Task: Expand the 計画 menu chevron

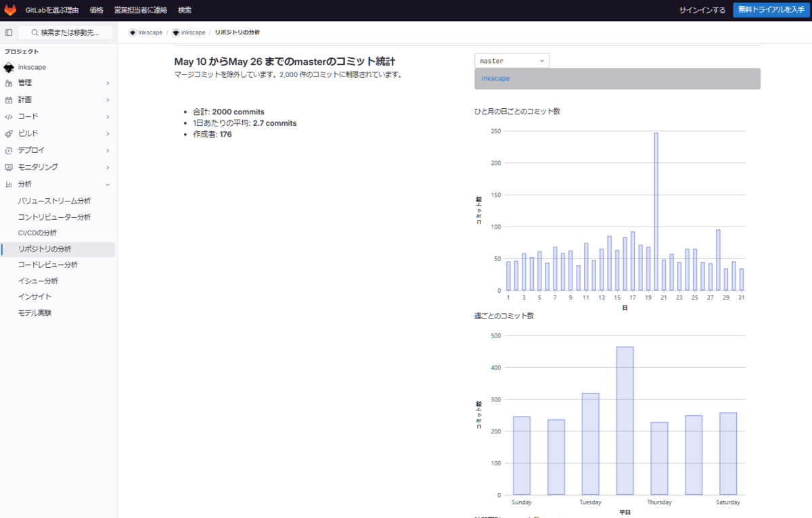Action: (108, 100)
